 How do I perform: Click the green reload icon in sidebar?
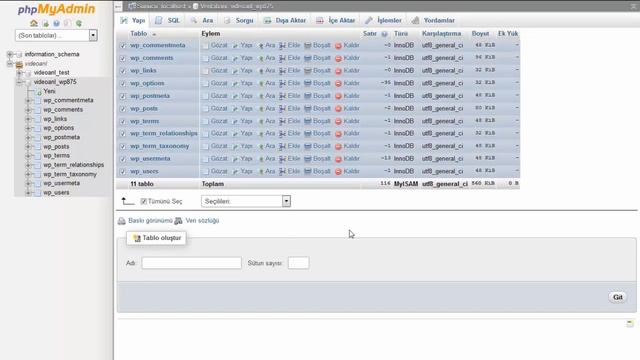pyautogui.click(x=79, y=24)
